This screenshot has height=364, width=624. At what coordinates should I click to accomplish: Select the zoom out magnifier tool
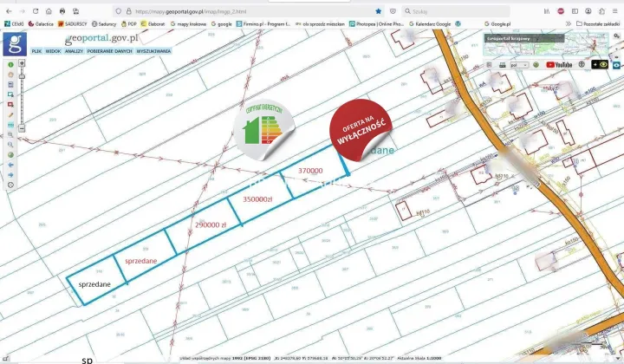[x=10, y=145]
